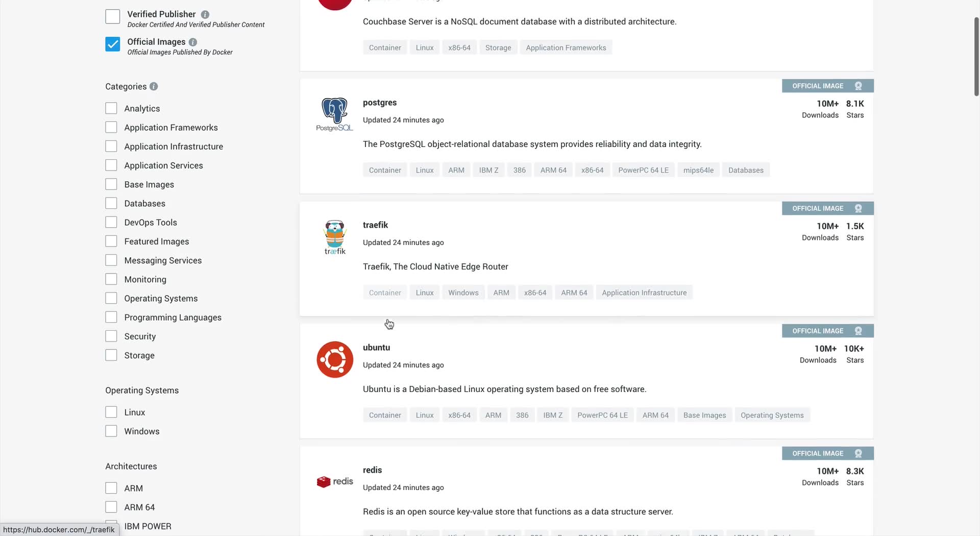Screen dimensions: 980x536
Task: Check the Programming Languages category
Action: pos(111,317)
